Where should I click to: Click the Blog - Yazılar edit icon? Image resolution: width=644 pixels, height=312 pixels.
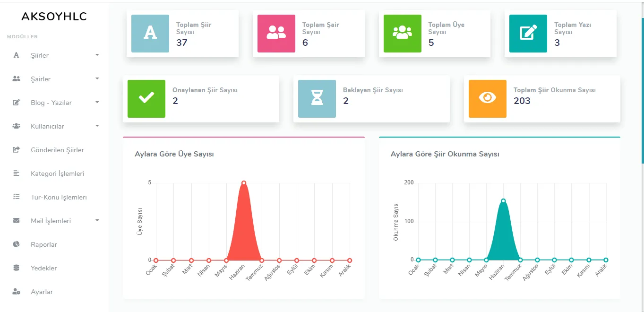[x=16, y=103]
